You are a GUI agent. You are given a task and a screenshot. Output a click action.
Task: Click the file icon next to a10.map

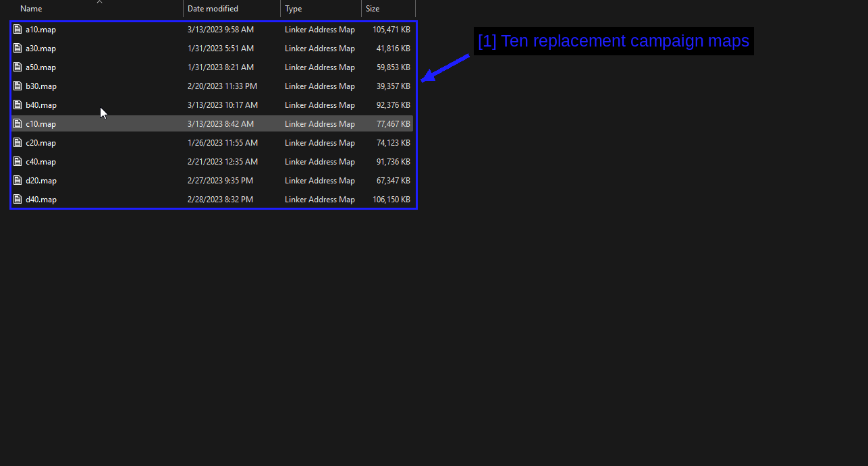(x=18, y=30)
